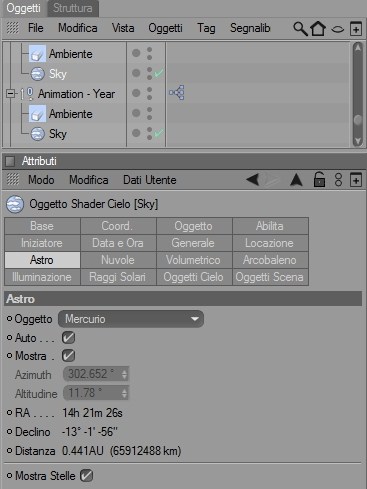This screenshot has height=489, width=367.
Task: Click the Attributi panel header checkbox
Action: pos(10,161)
